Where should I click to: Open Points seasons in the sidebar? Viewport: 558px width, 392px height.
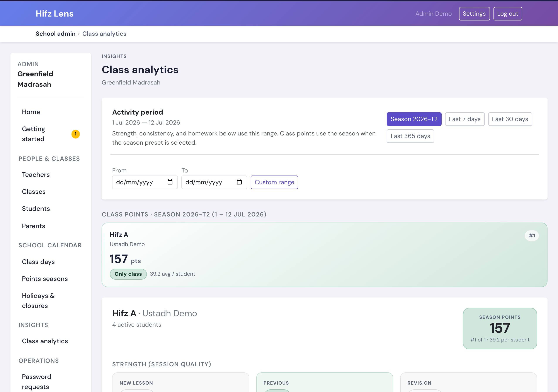51,279
